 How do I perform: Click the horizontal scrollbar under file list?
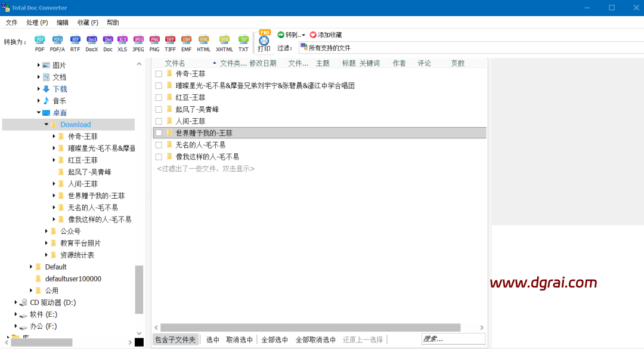(310, 328)
